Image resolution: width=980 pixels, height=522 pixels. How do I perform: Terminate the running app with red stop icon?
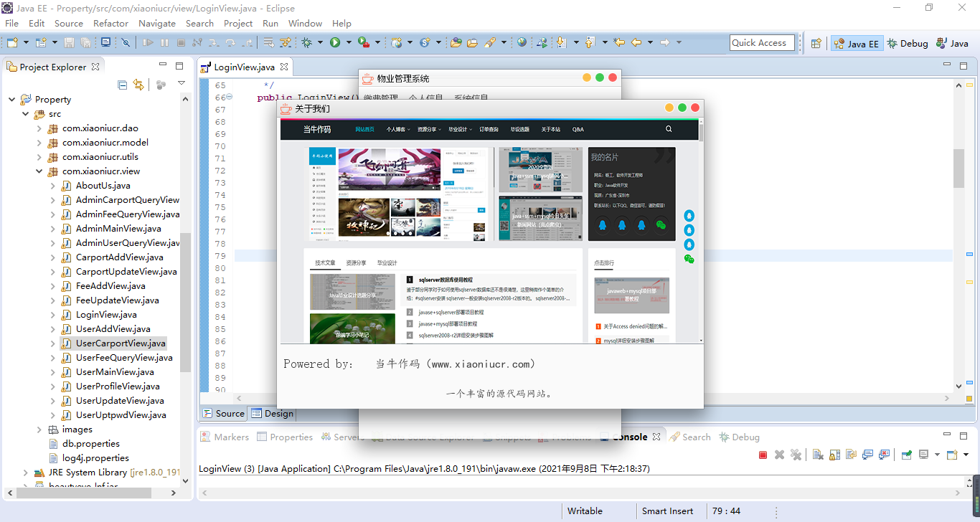pos(763,455)
